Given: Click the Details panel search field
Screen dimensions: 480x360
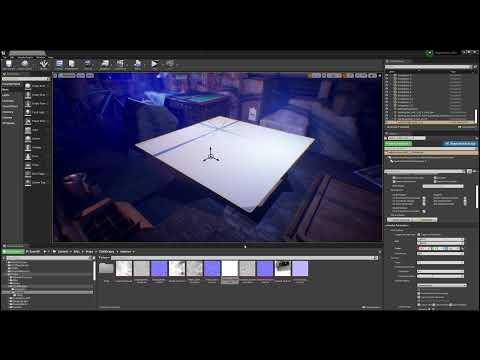Looking at the screenshot, I should tap(425, 171).
